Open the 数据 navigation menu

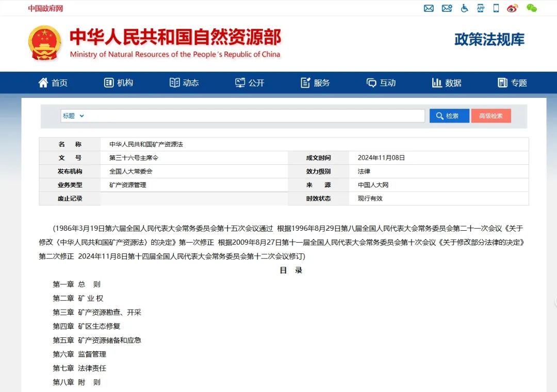[x=447, y=83]
